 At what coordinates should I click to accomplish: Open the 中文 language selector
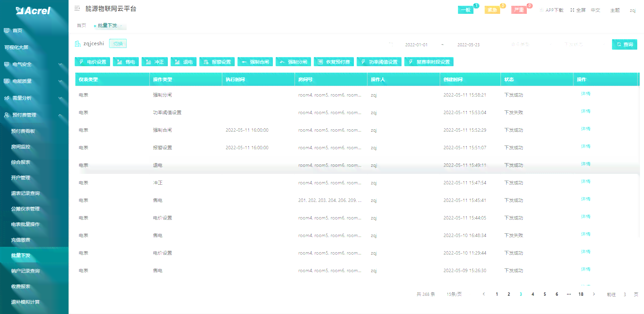click(x=595, y=10)
